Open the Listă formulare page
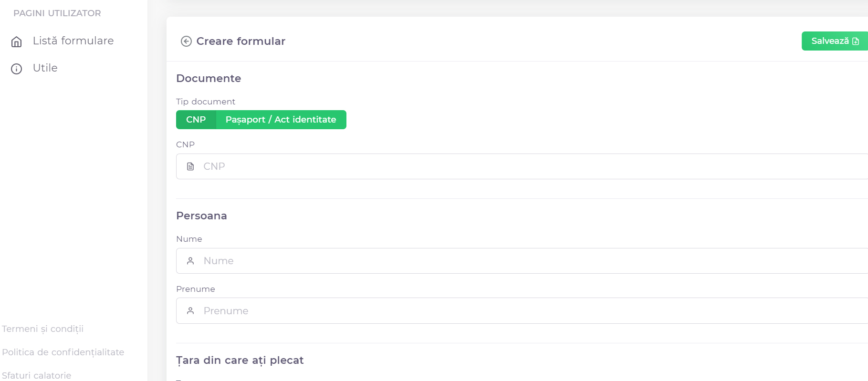This screenshot has width=868, height=381. coord(73,41)
